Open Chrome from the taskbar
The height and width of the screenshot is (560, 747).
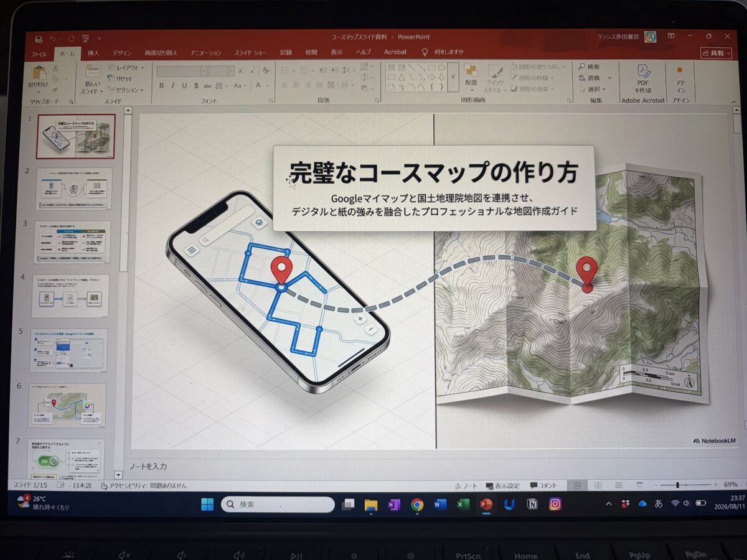point(417,505)
